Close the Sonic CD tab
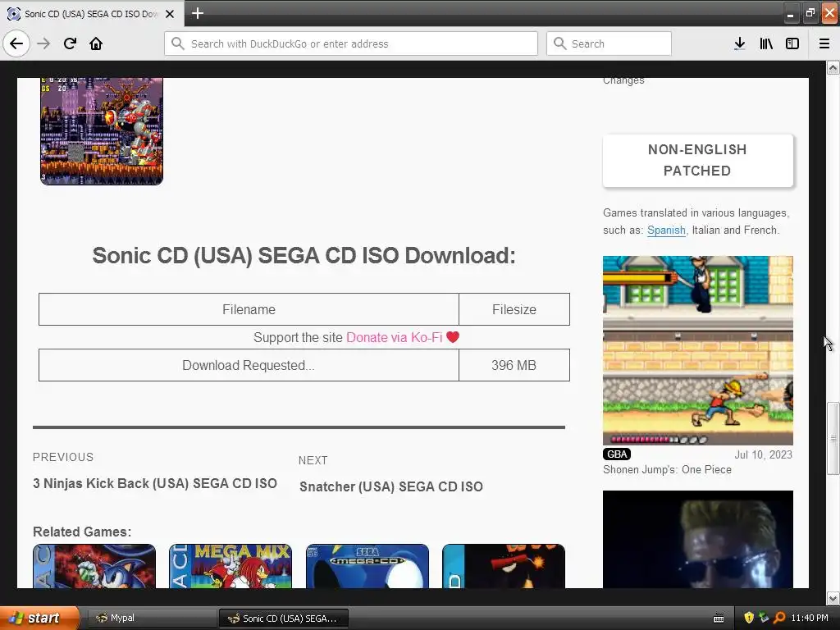Viewport: 840px width, 630px height. pyautogui.click(x=170, y=14)
